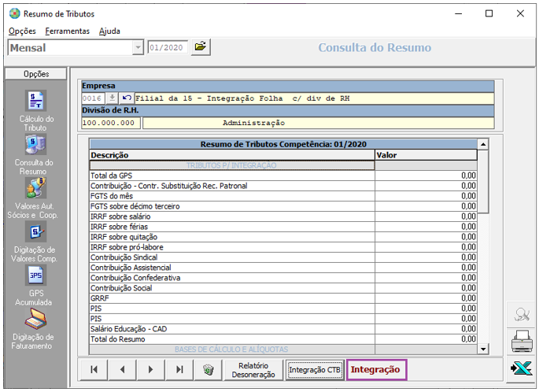Click the greyed-out tools icon above the printer

(x=522, y=314)
